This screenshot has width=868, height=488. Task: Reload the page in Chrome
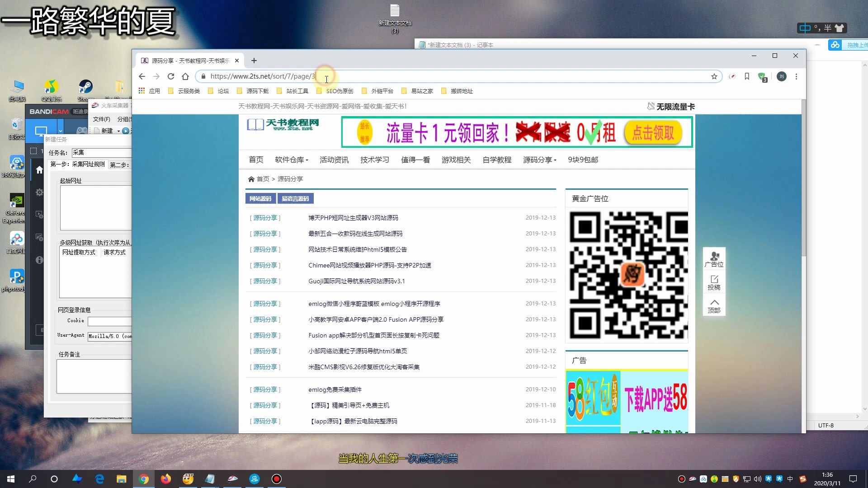[x=171, y=76]
